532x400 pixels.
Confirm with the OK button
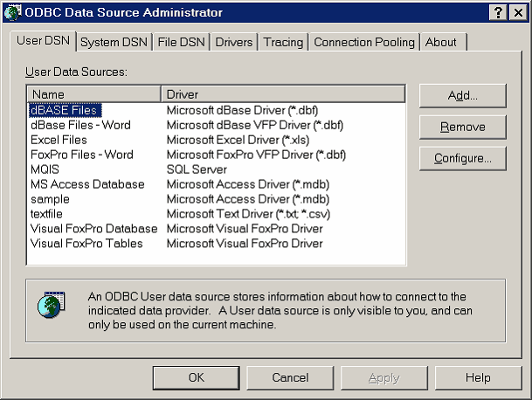[197, 378]
